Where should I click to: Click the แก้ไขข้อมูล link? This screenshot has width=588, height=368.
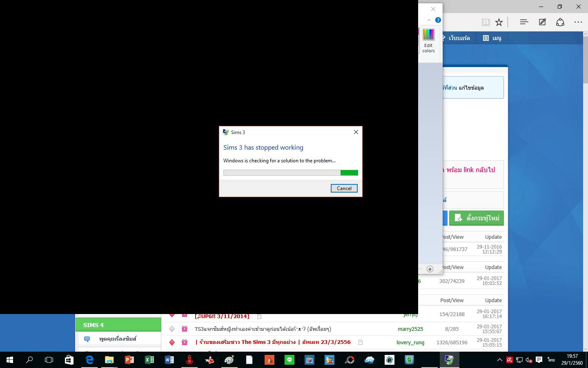(x=471, y=88)
